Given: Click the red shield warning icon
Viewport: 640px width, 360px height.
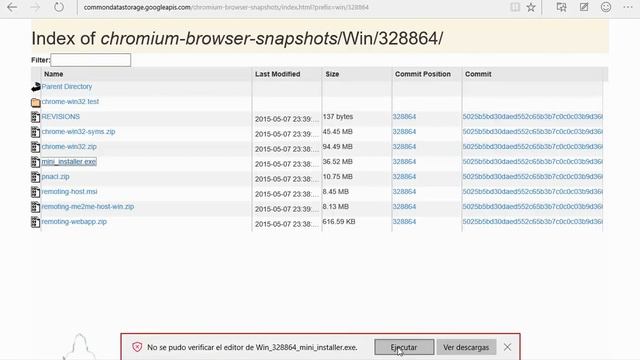Looking at the screenshot, I should tap(137, 347).
